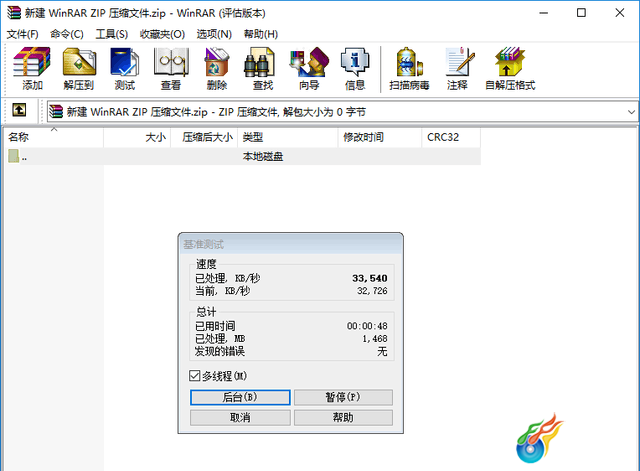Sort by the 大小 column header
Viewport: 640px width, 471px height.
(x=137, y=137)
